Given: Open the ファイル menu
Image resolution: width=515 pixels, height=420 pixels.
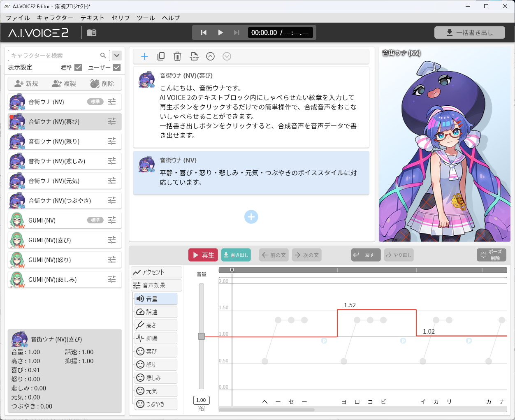Looking at the screenshot, I should click(x=18, y=18).
